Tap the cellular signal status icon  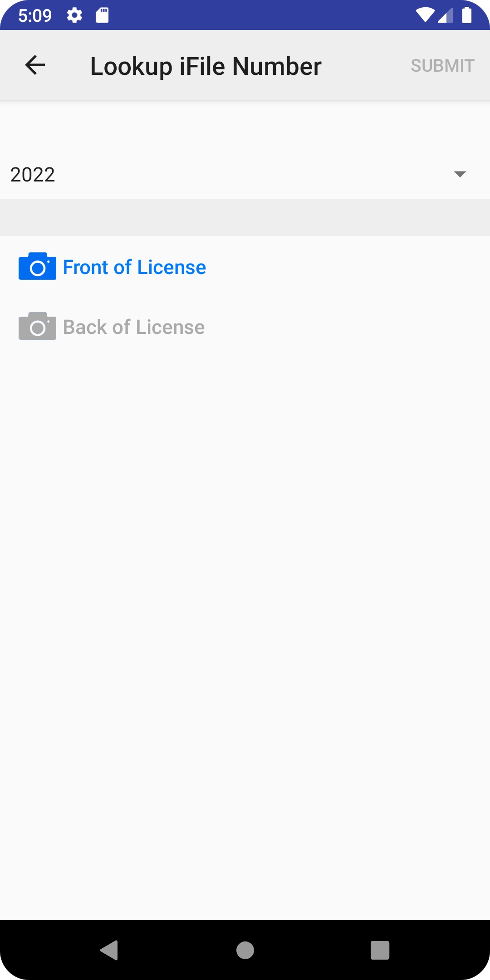(446, 15)
